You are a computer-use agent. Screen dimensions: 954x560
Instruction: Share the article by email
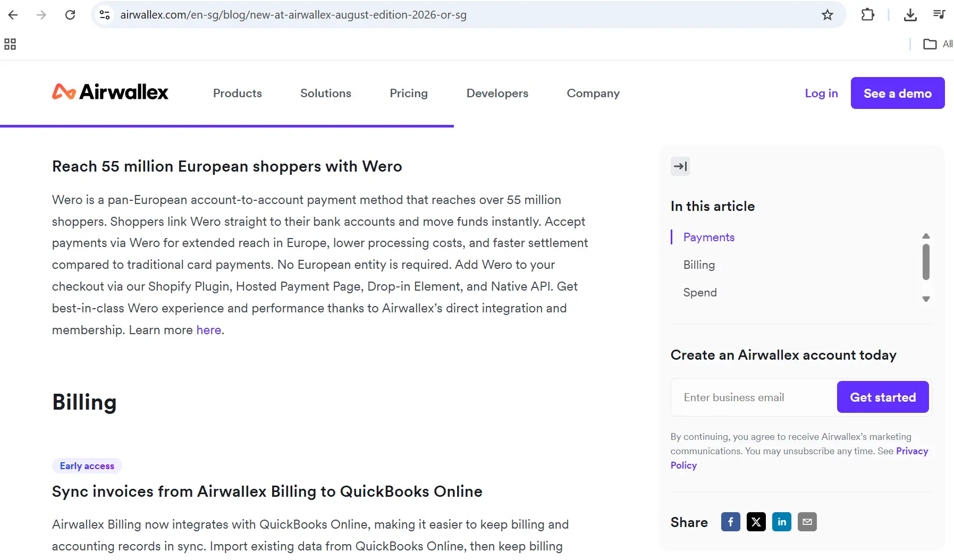click(807, 522)
